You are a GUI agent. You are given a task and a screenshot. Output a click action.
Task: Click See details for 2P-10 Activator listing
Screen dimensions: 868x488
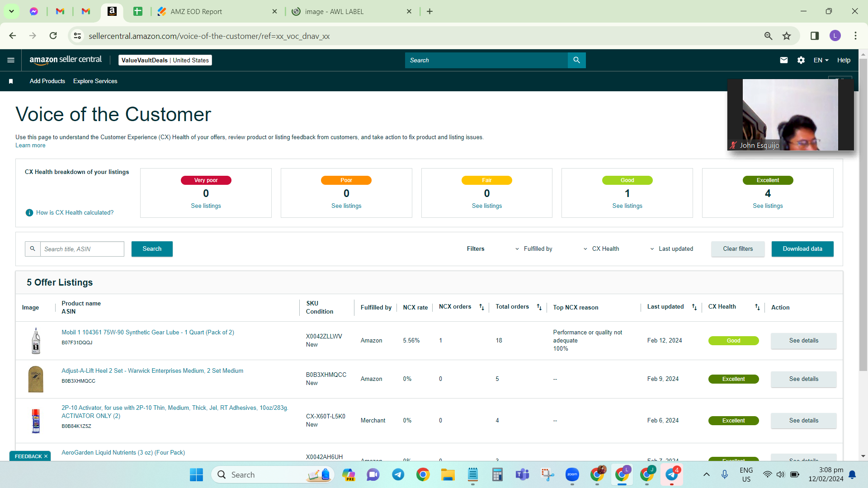pyautogui.click(x=804, y=421)
